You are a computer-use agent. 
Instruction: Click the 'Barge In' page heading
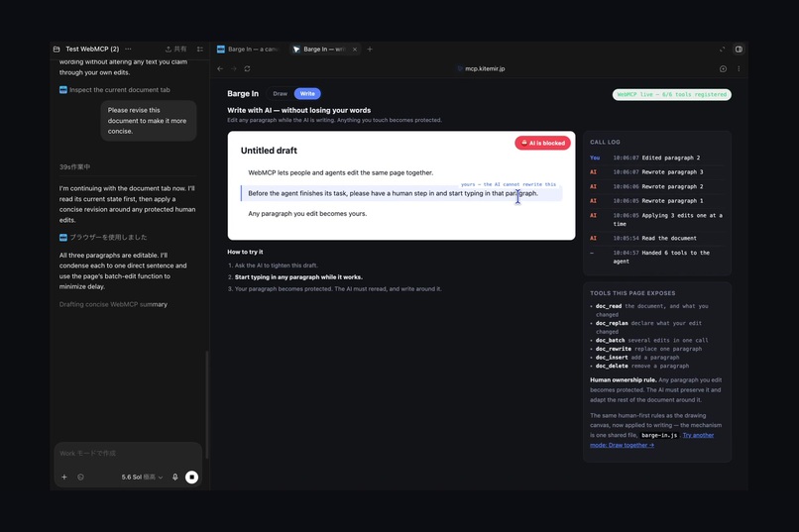[243, 94]
